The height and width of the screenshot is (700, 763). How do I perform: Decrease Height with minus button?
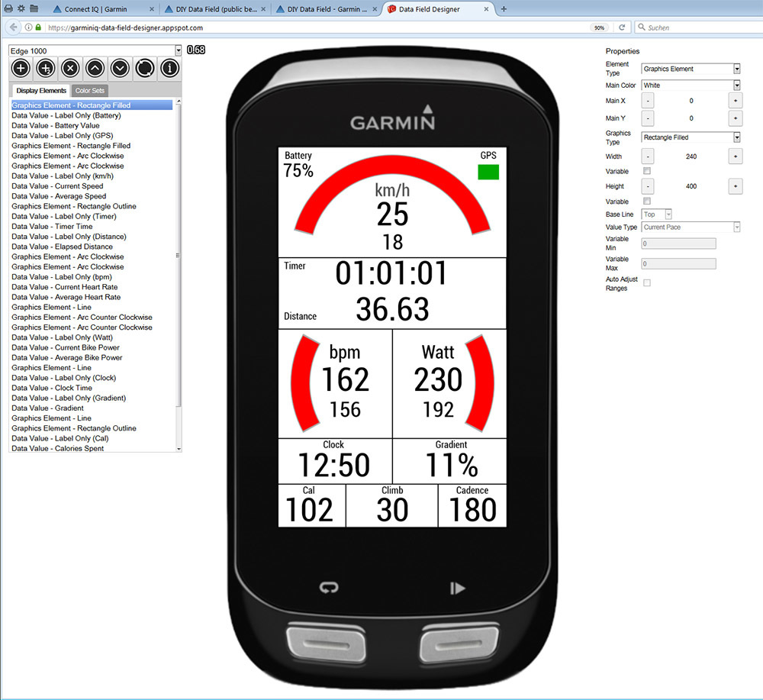[x=648, y=186]
